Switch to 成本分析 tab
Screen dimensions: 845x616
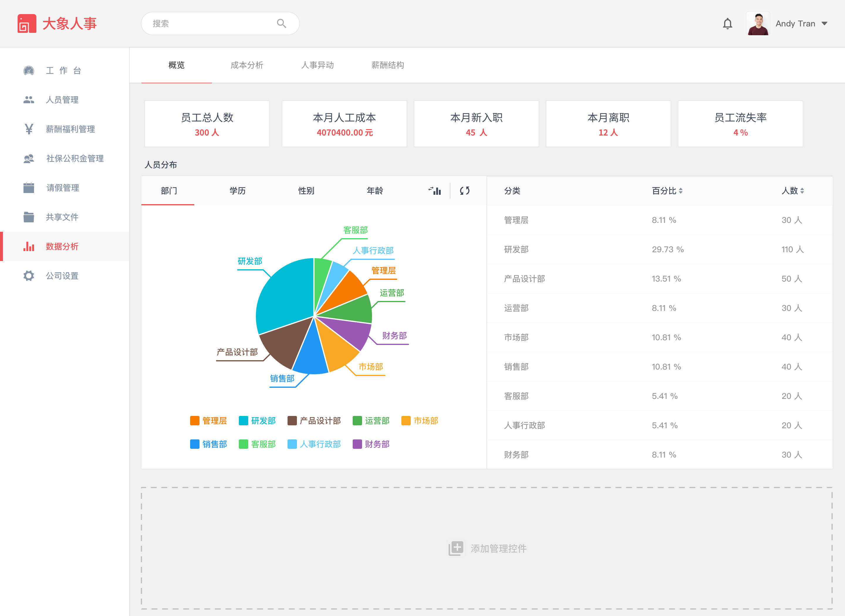(x=246, y=65)
